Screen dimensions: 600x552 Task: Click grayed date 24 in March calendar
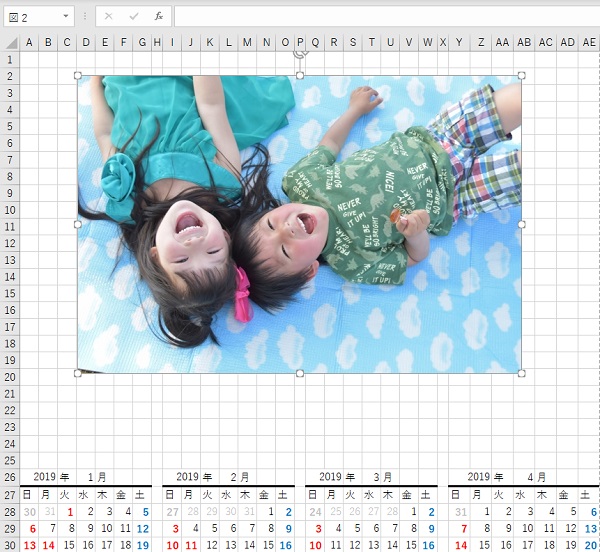[315, 512]
